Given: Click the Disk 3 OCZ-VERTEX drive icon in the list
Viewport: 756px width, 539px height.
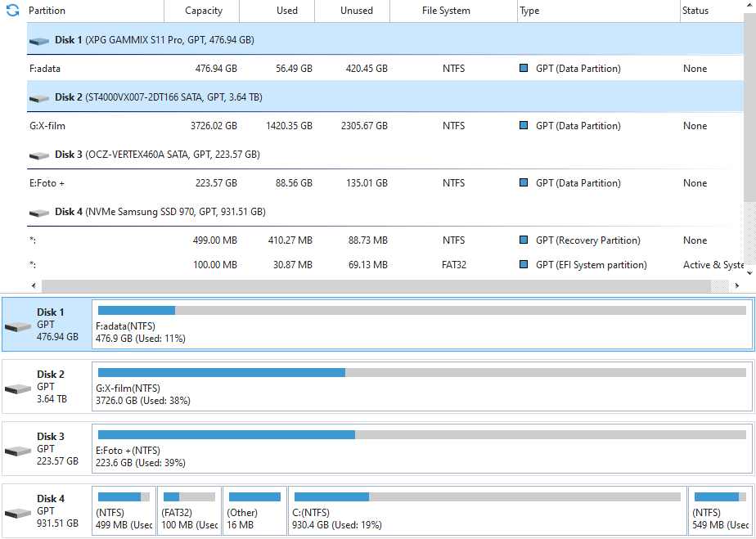Looking at the screenshot, I should 38,155.
